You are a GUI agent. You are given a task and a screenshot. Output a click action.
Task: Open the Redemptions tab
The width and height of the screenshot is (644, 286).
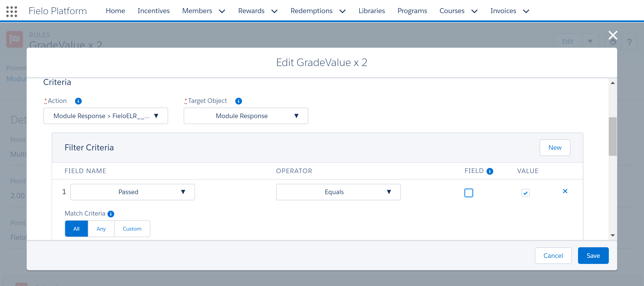tap(312, 11)
